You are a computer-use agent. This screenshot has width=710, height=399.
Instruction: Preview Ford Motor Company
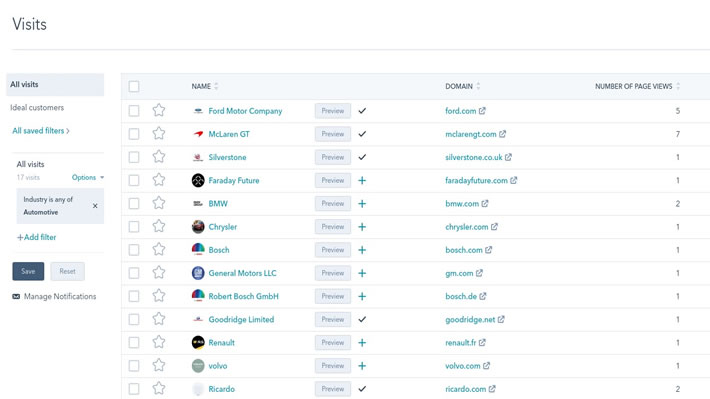tap(333, 111)
